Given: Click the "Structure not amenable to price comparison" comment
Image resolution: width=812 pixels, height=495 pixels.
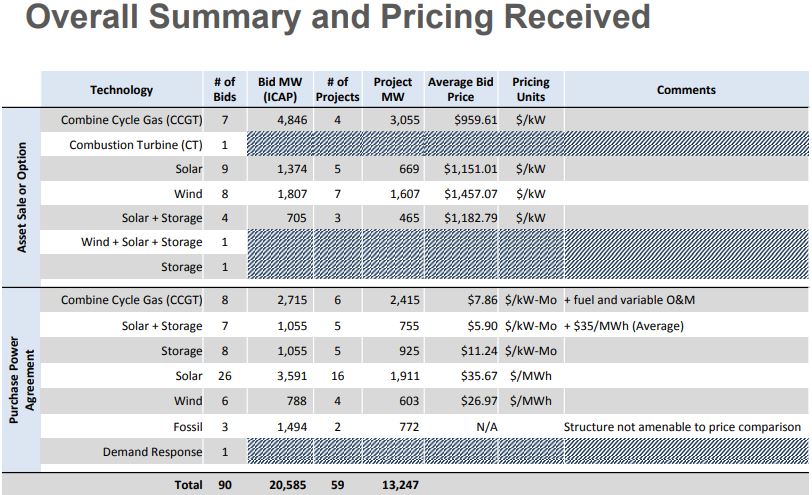Looking at the screenshot, I should pos(682,427).
